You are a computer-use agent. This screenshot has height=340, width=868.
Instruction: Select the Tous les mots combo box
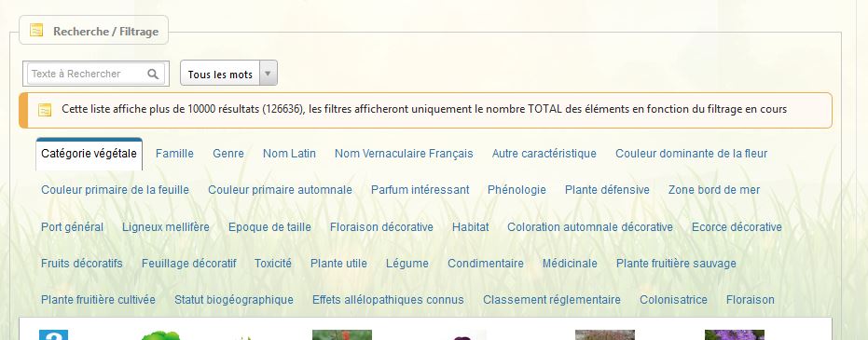pyautogui.click(x=228, y=74)
